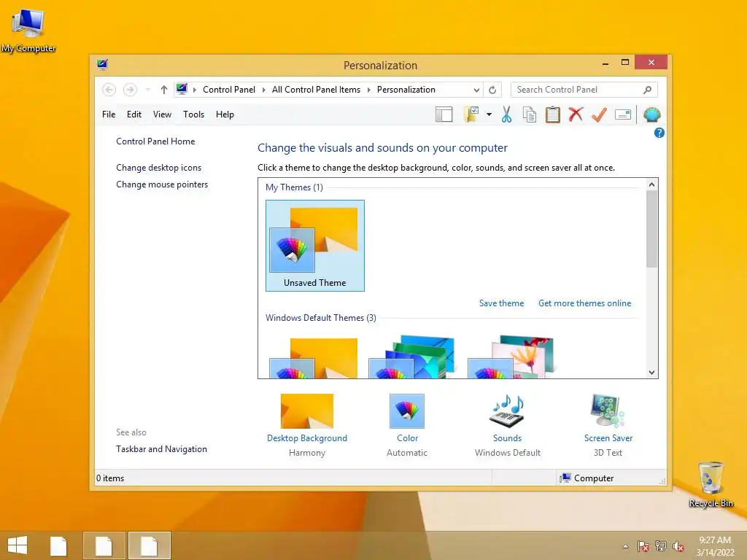This screenshot has height=560, width=747.
Task: Click the '0 items' status bar text
Action: 110,478
